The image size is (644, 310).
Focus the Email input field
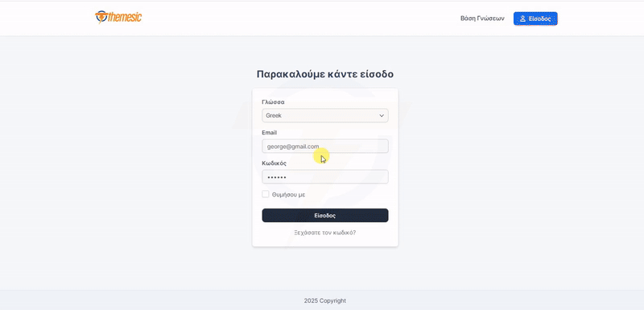[325, 147]
